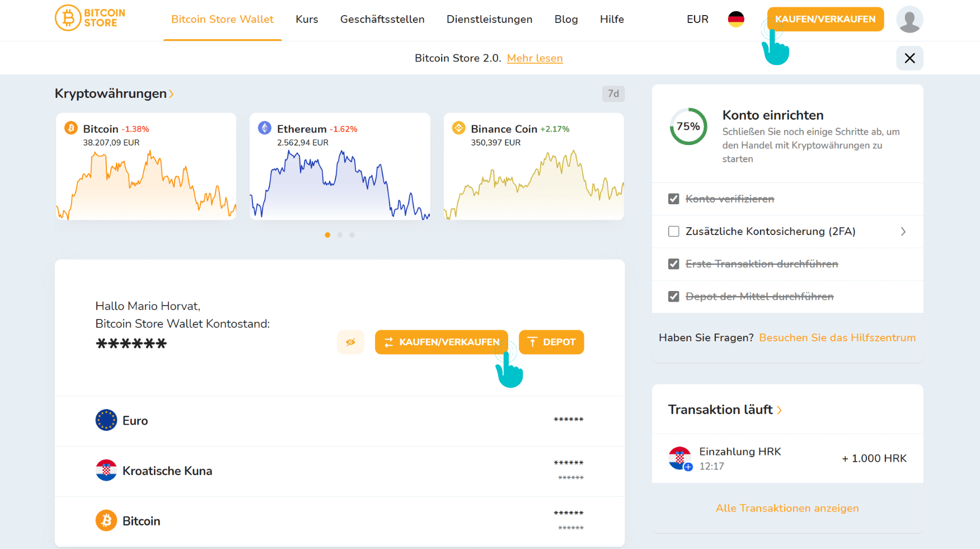The height and width of the screenshot is (549, 980).
Task: Click Alle Transaktionen anzeigen link
Action: point(787,508)
